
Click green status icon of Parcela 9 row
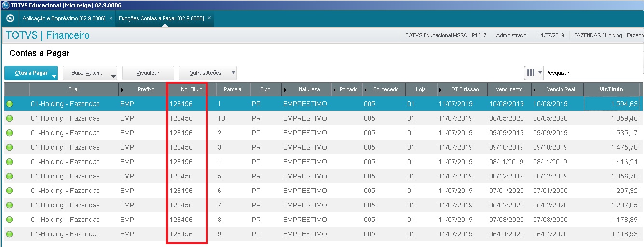coord(10,234)
